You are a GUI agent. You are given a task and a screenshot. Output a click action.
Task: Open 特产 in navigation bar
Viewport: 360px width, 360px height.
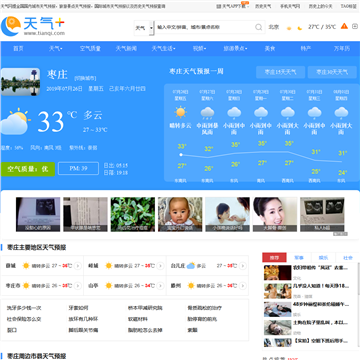coord(306,49)
